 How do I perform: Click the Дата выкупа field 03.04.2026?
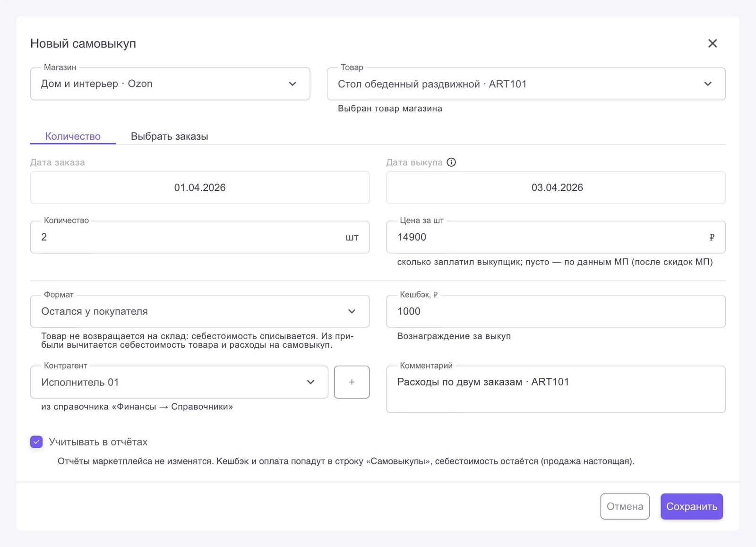[x=556, y=188]
